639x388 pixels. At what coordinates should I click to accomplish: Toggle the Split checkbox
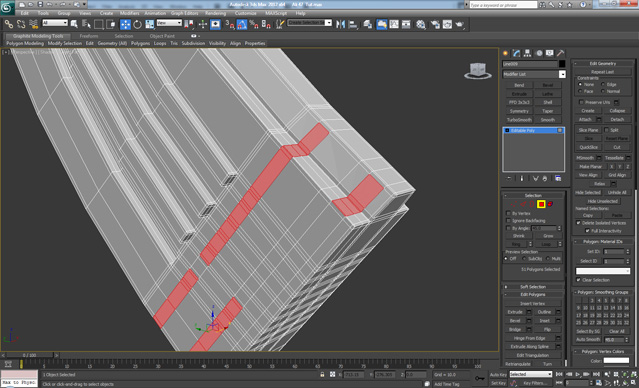click(606, 130)
